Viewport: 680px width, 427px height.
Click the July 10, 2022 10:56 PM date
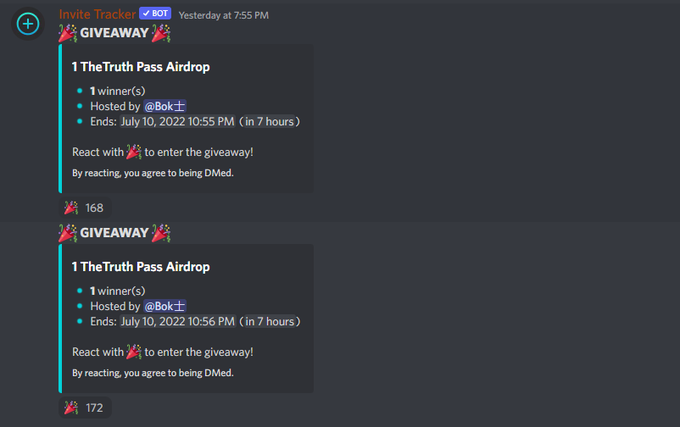point(178,321)
